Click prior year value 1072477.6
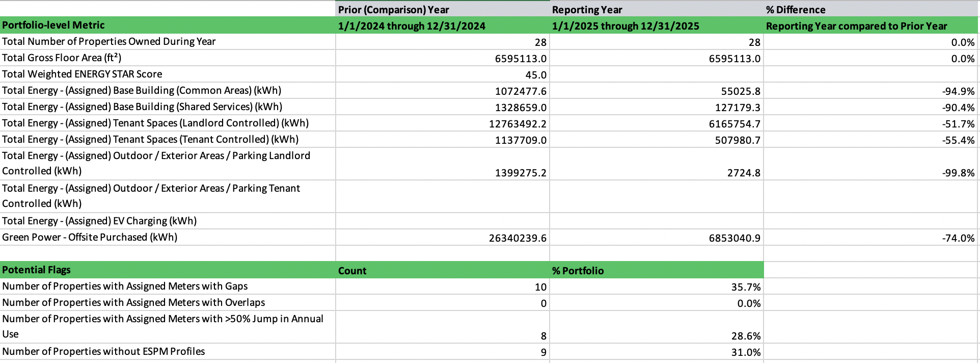 pos(443,91)
